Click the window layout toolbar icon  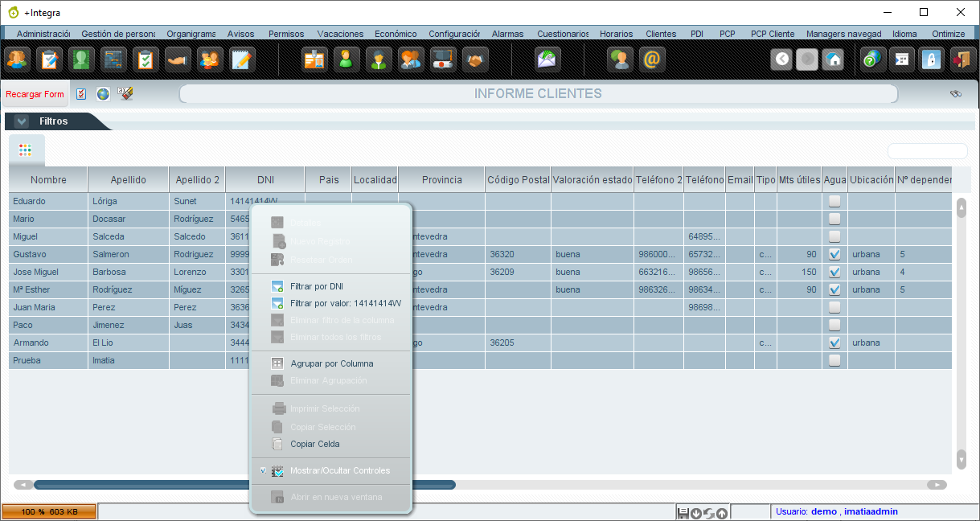coord(901,59)
